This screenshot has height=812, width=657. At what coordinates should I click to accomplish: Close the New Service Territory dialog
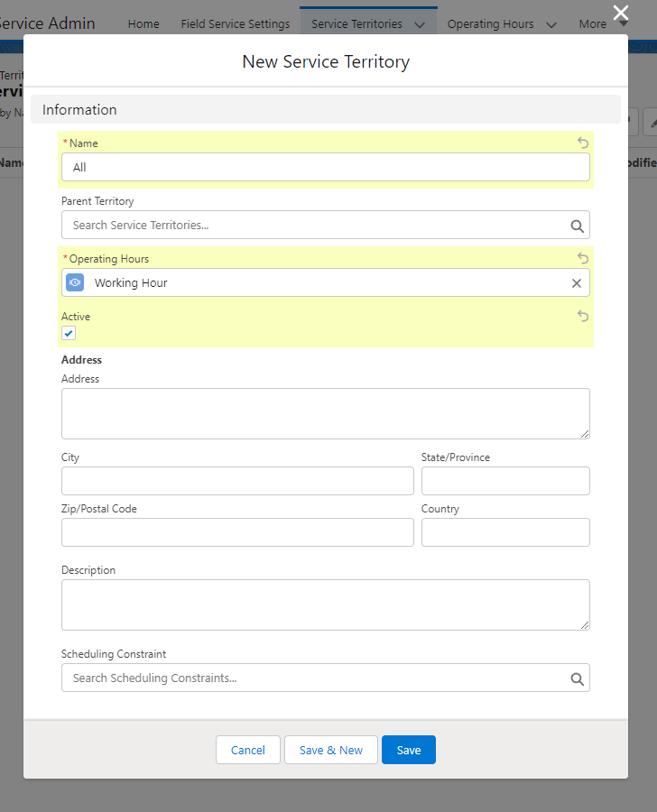620,13
